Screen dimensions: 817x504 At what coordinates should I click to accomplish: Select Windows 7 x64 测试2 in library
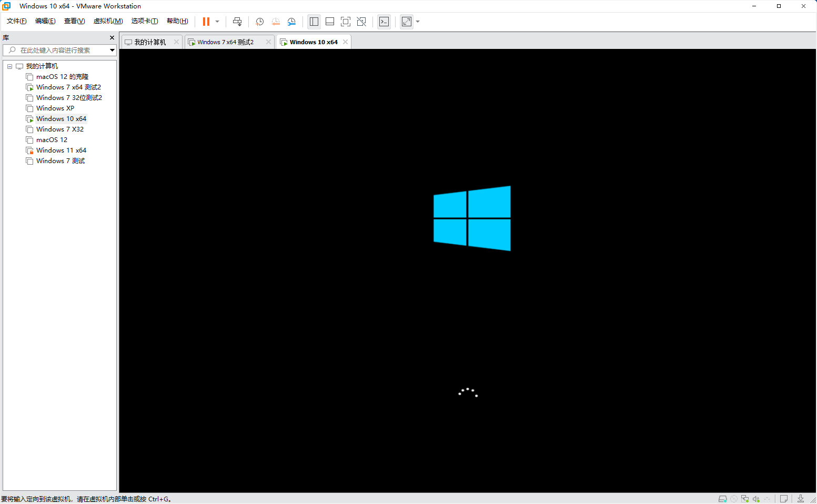(x=68, y=87)
